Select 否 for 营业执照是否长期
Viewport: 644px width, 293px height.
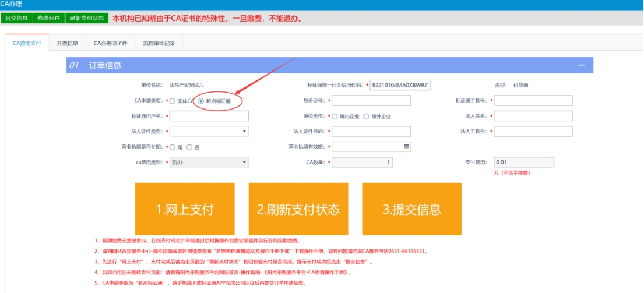pos(189,147)
